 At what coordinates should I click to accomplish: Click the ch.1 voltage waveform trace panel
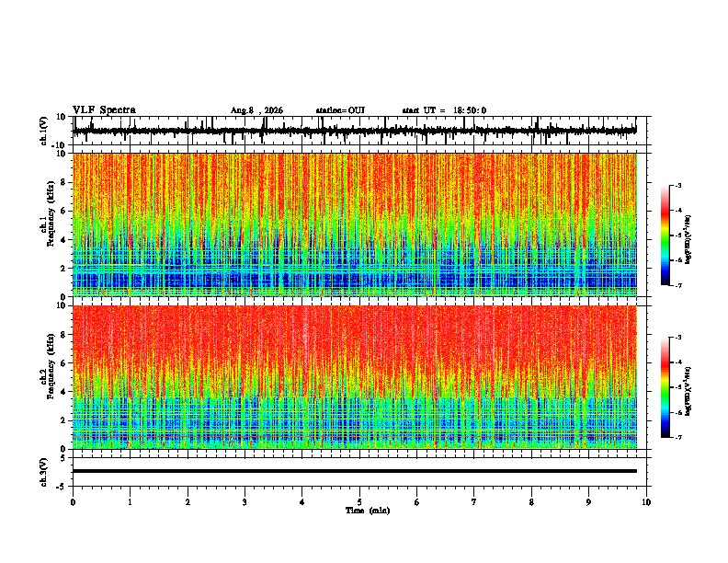[361, 131]
